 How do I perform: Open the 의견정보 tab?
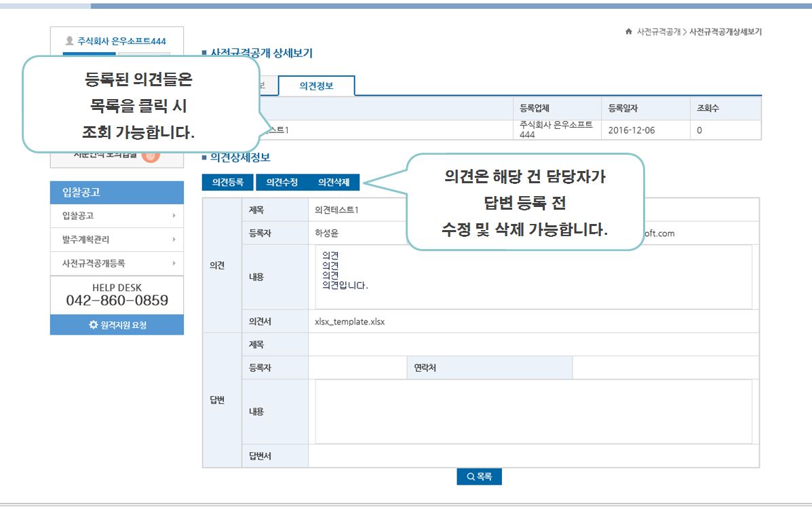tap(316, 86)
